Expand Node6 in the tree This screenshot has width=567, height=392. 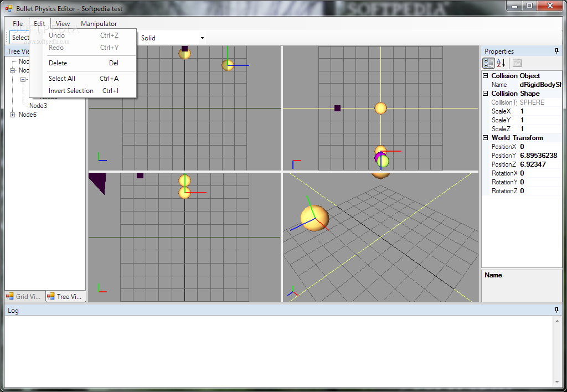pos(12,115)
